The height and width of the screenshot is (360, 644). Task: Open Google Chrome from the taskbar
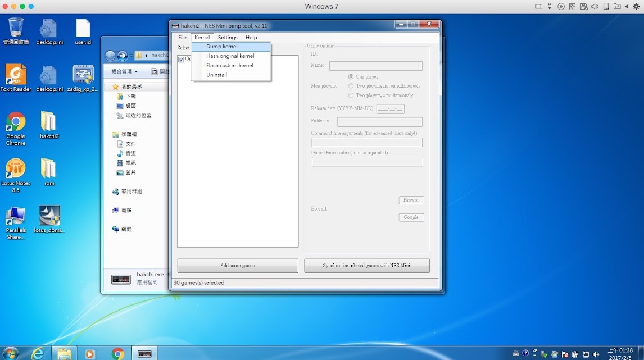click(x=117, y=353)
